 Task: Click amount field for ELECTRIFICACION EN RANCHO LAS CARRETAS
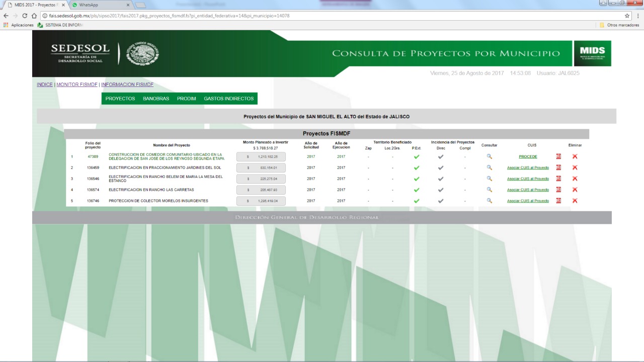(261, 190)
